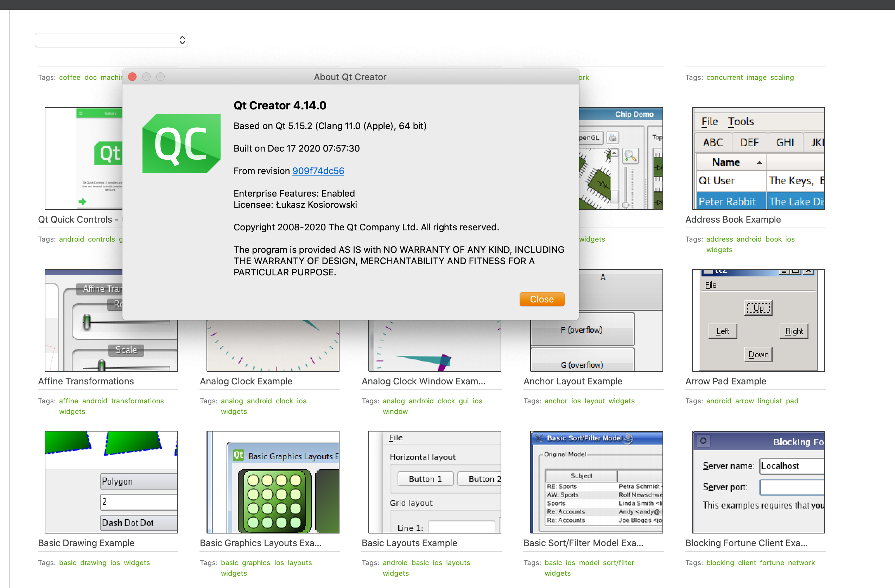Viewport: 895px width, 588px height.
Task: Open Basic Graphics Layouts Example thumbnail
Action: (x=273, y=482)
